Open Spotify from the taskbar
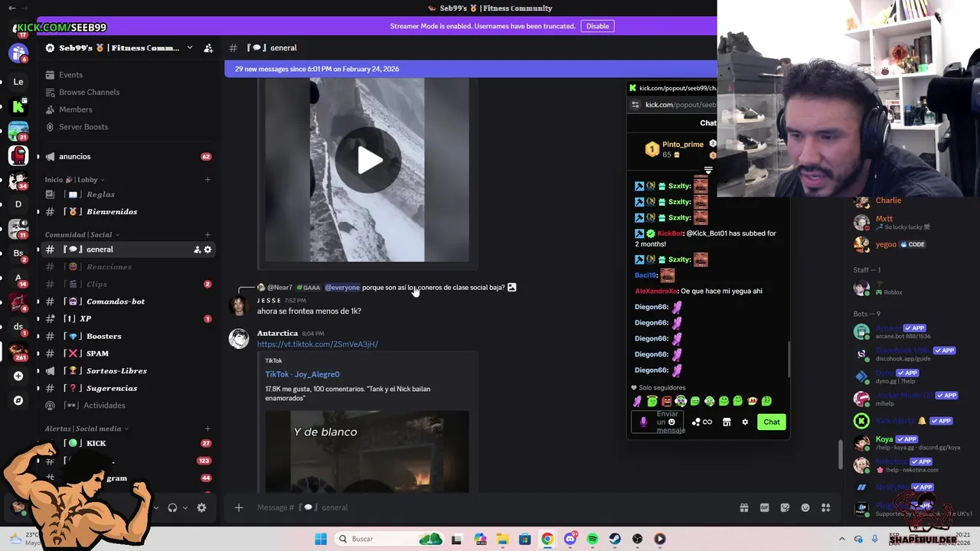 [593, 539]
